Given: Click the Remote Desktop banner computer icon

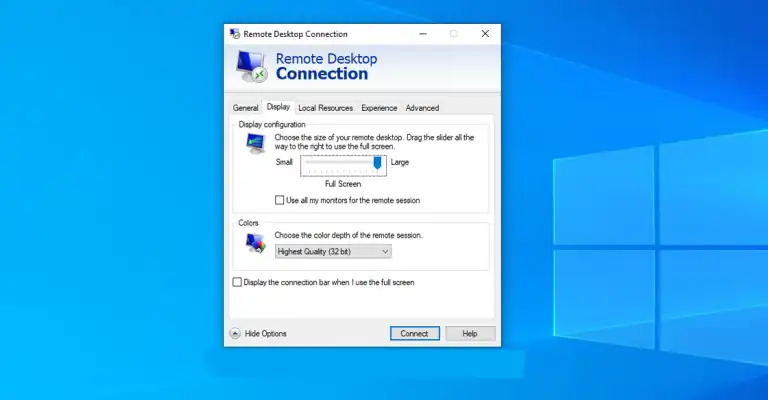Looking at the screenshot, I should (x=252, y=66).
